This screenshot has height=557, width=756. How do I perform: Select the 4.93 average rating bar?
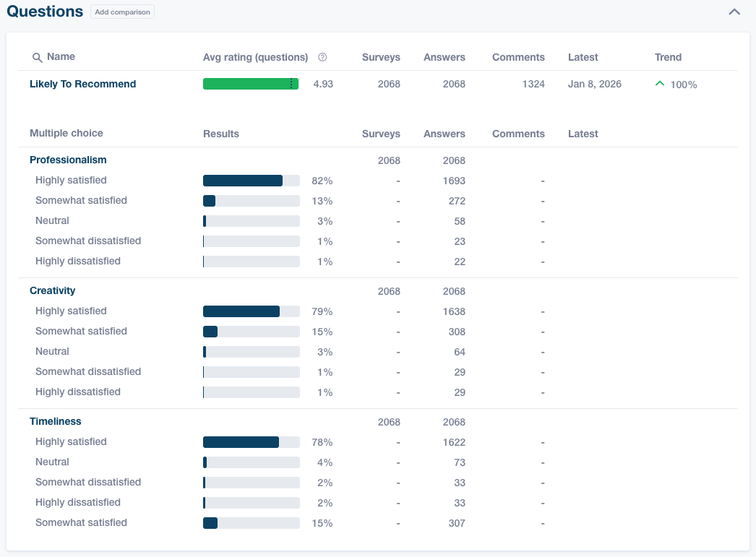(251, 84)
